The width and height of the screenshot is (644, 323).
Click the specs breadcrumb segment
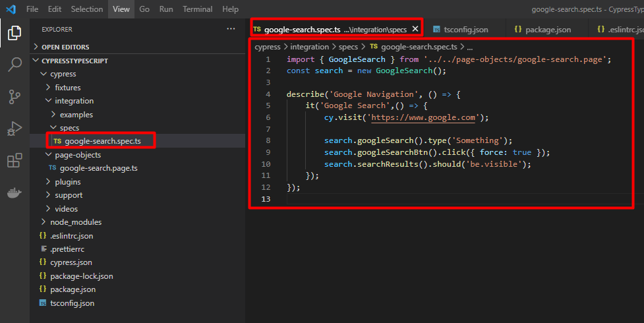(x=348, y=47)
